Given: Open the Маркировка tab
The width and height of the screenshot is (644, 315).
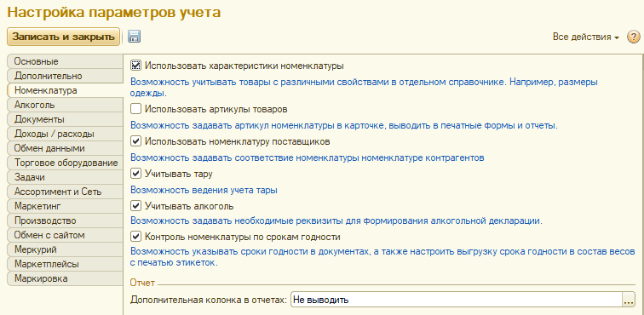Looking at the screenshot, I should (65, 278).
